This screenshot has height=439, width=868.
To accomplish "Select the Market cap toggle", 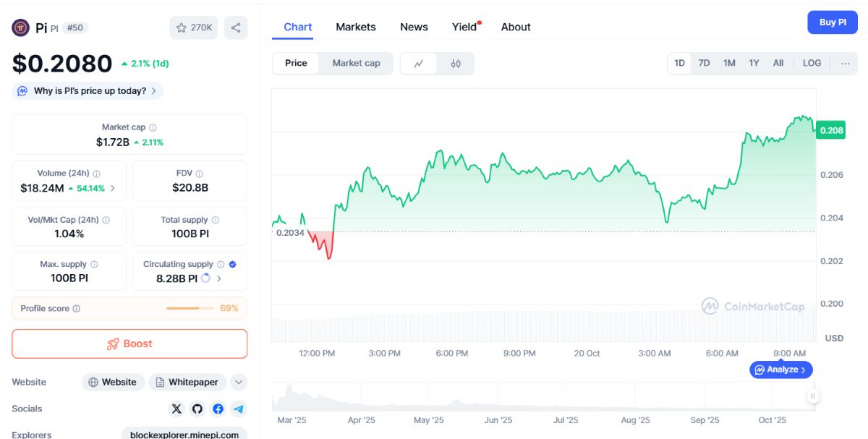I will pyautogui.click(x=356, y=64).
